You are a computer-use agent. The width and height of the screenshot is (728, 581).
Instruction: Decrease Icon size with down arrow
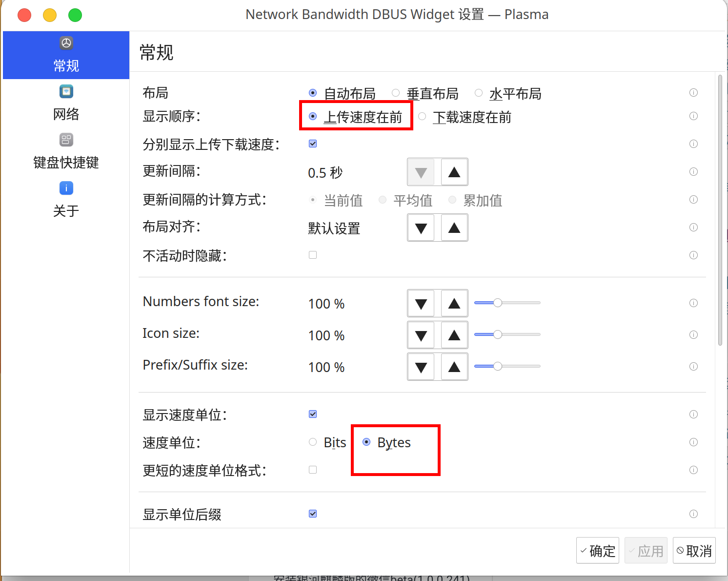coord(421,335)
